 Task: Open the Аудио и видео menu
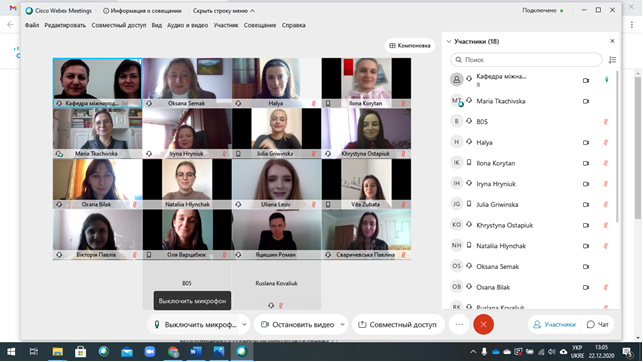pyautogui.click(x=187, y=25)
